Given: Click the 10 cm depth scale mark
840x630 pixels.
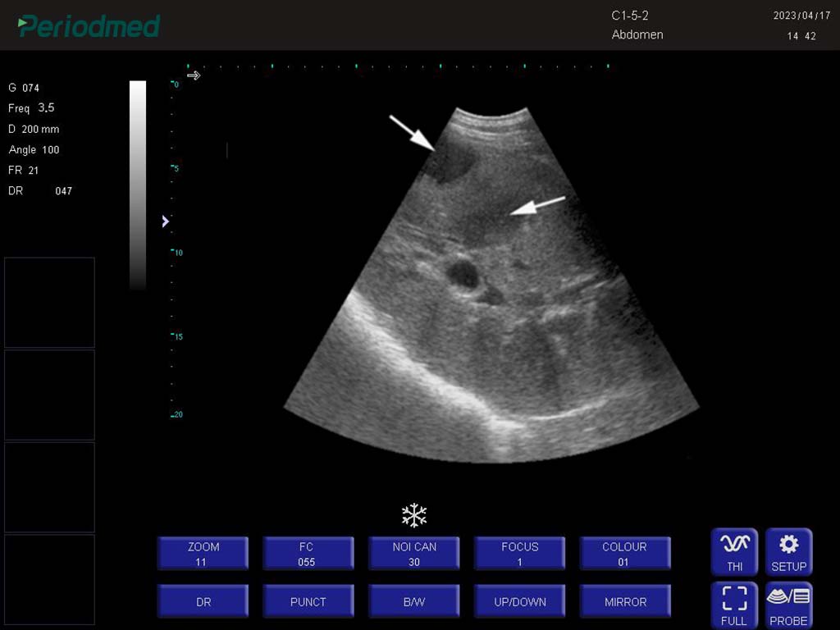Looking at the screenshot, I should coord(177,253).
